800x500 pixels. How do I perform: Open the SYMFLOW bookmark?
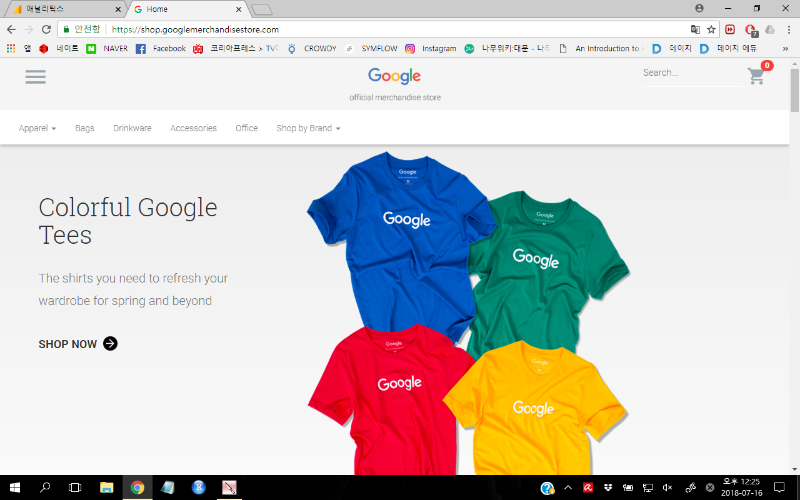pos(372,48)
